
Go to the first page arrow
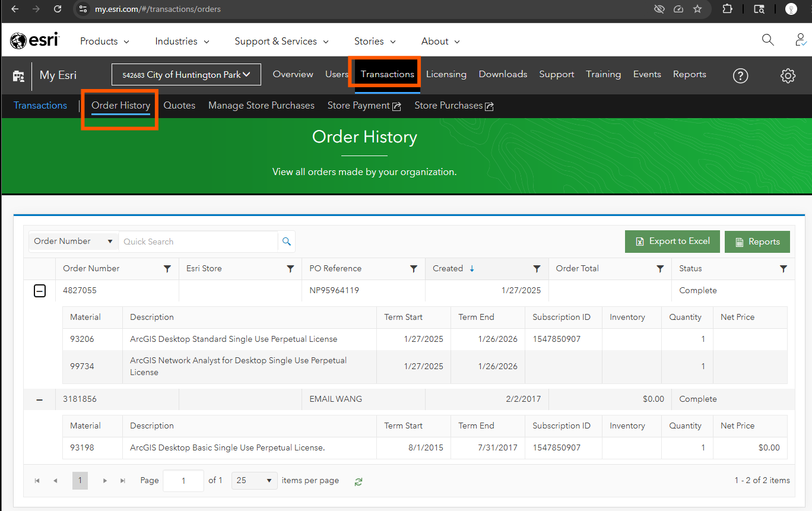(37, 481)
